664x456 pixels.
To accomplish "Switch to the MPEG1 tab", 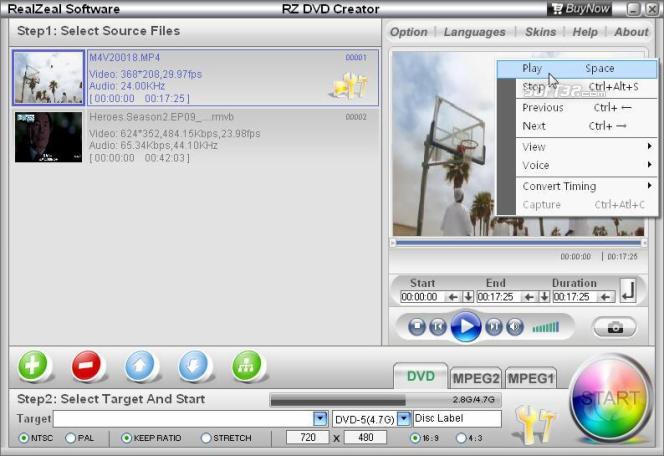I will coord(531,378).
